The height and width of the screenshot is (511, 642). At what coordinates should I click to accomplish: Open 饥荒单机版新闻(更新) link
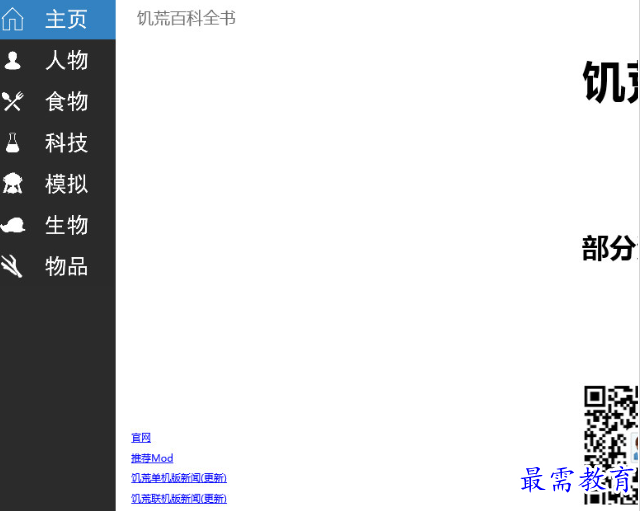[x=179, y=478]
